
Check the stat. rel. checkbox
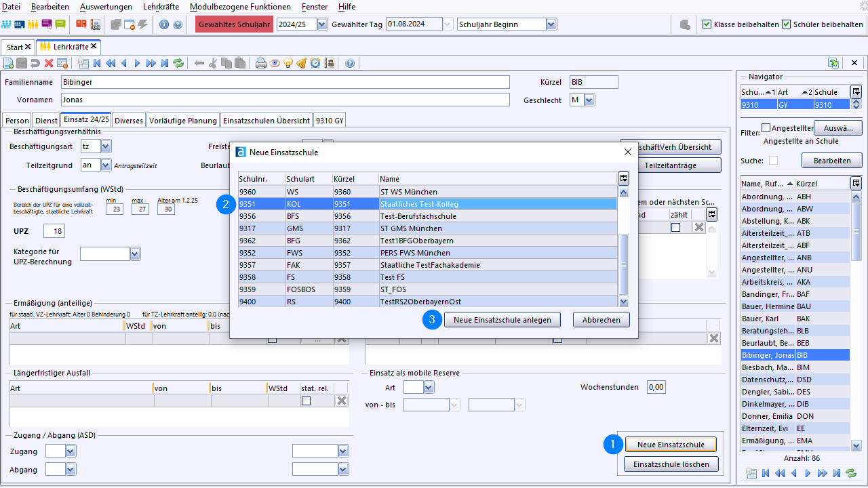pyautogui.click(x=307, y=401)
